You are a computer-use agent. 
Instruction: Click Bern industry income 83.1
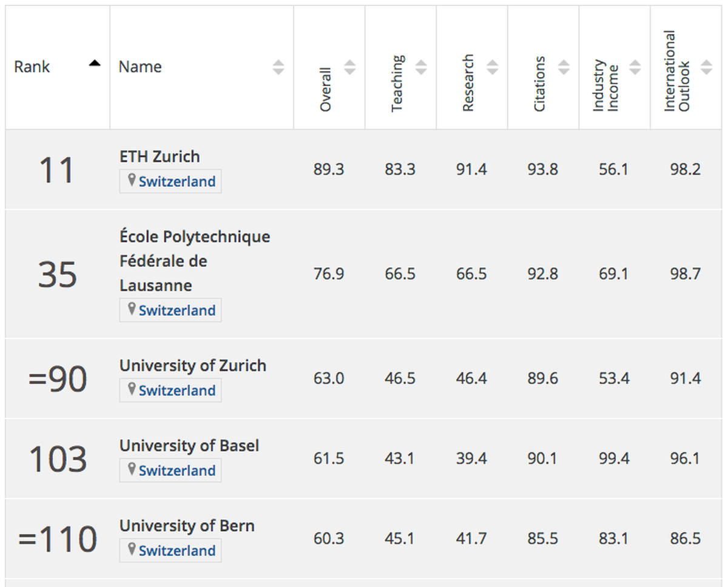[x=614, y=539]
